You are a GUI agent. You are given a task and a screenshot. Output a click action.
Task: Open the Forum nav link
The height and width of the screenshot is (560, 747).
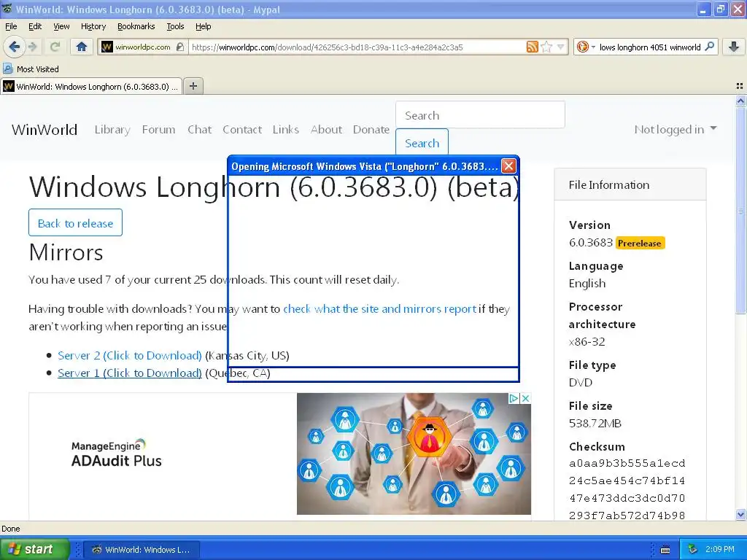click(x=158, y=130)
